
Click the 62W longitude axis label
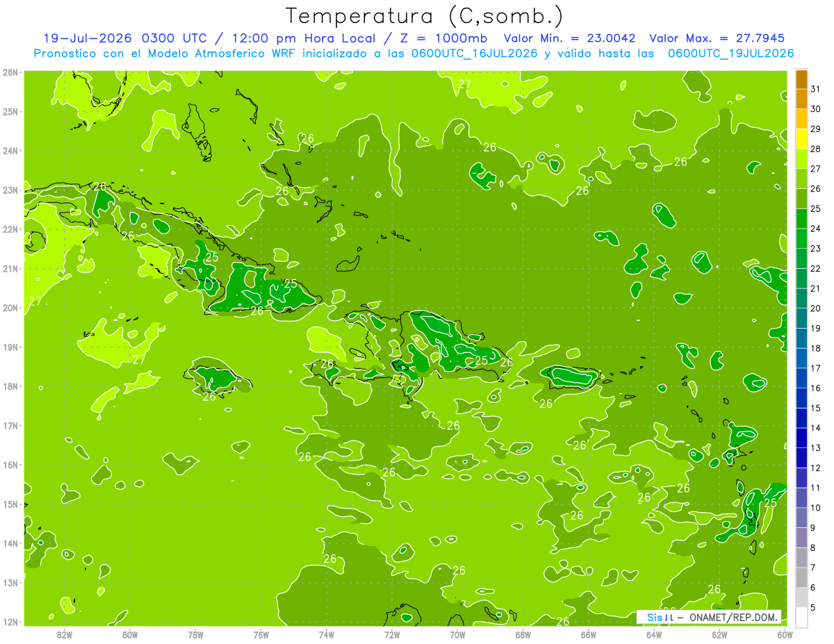719,634
